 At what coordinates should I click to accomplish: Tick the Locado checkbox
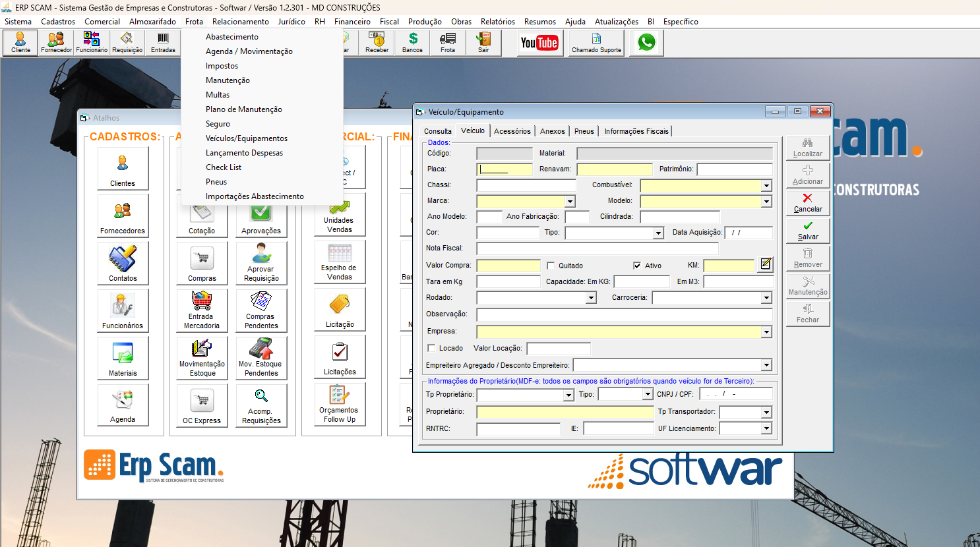coord(431,348)
